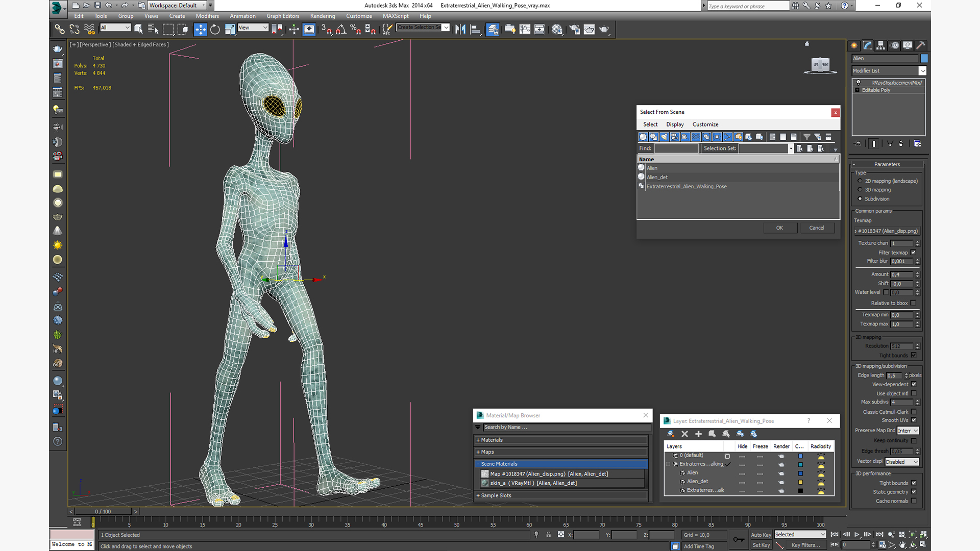Click the Alien object color swatch in Modify panel
This screenshot has height=551, width=980.
click(924, 59)
